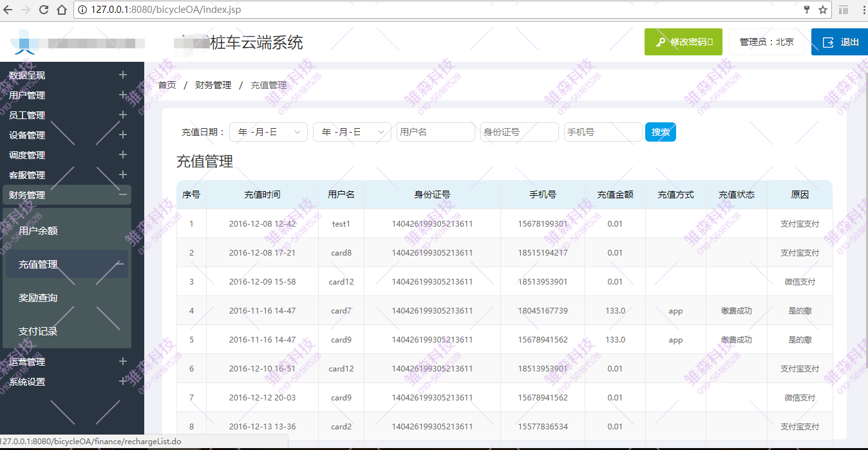Click the 手机号 search box
Image resolution: width=868 pixels, height=450 pixels.
(x=603, y=131)
